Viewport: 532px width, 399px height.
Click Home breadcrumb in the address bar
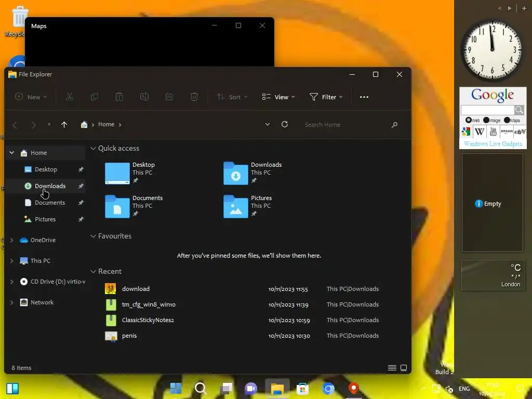(106, 124)
